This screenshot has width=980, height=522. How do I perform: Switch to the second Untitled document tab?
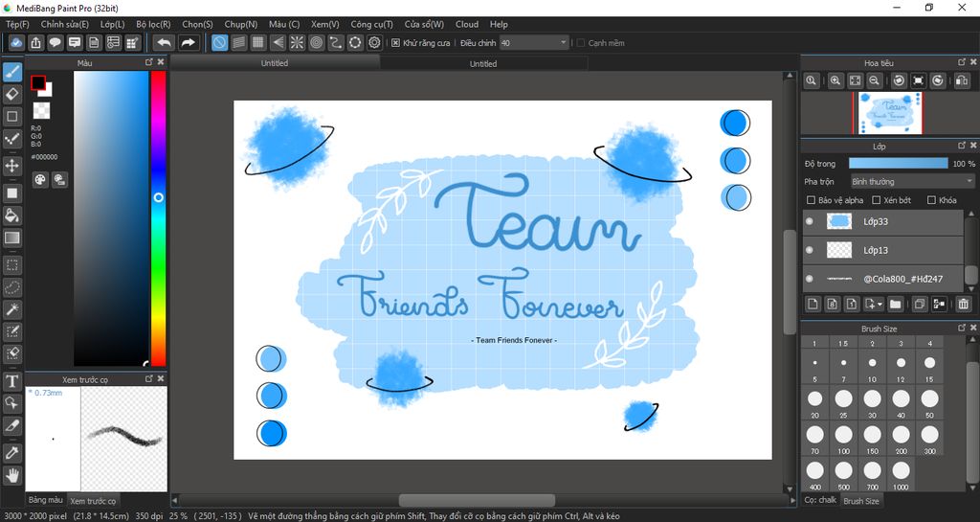(x=483, y=64)
